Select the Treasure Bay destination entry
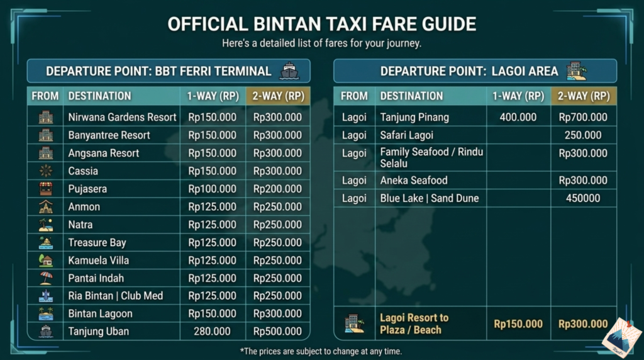This screenshot has height=360, width=644. (x=97, y=242)
